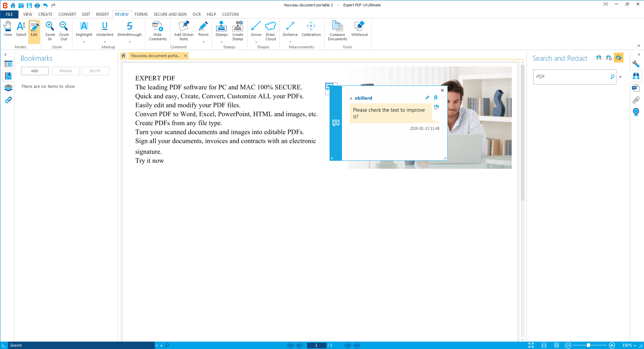Click the ADD bookmark button
The height and width of the screenshot is (349, 644).
35,71
